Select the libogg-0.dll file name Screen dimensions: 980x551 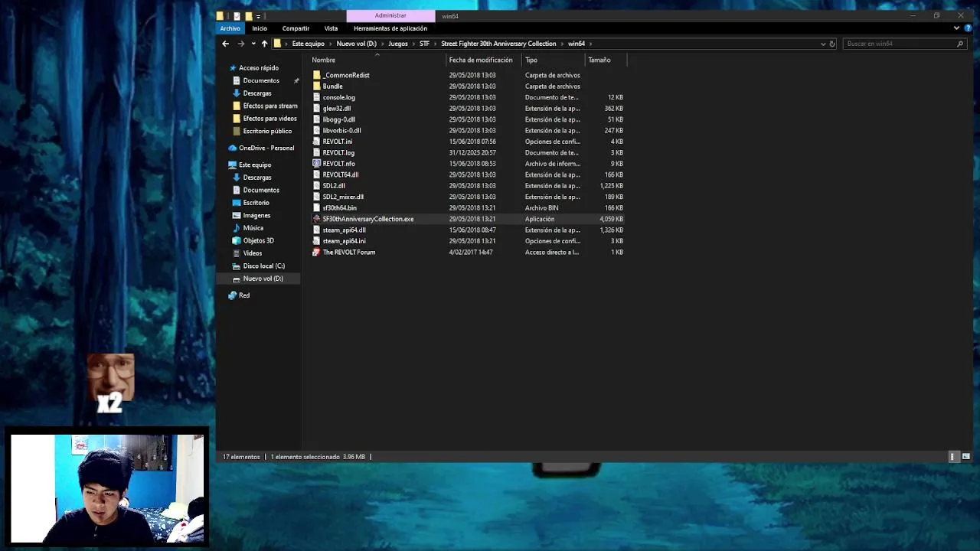[x=338, y=119]
